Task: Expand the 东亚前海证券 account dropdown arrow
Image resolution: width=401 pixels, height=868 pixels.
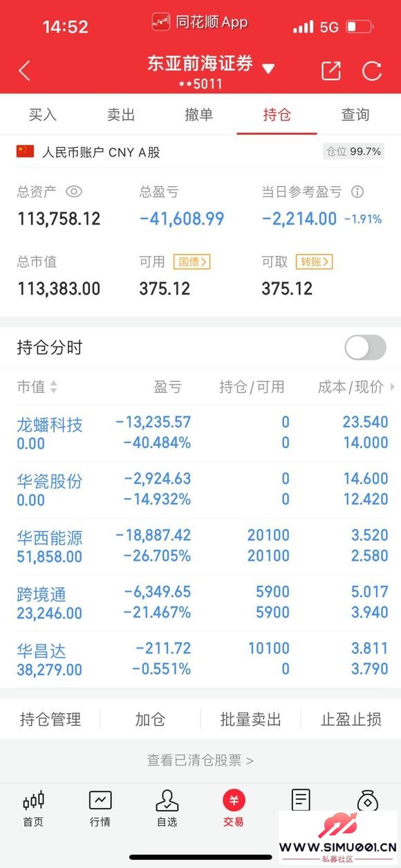Action: click(268, 68)
